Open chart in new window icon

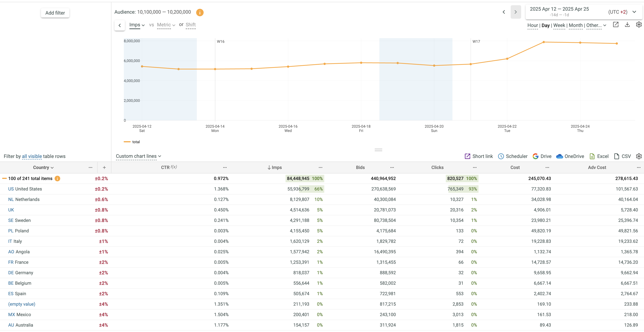[x=616, y=24]
